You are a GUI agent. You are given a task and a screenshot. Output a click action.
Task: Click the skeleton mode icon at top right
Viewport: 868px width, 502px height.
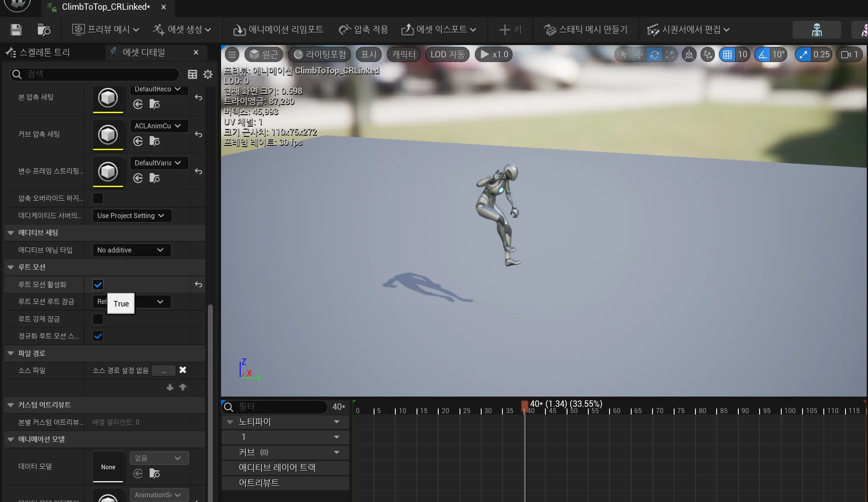[x=817, y=29]
